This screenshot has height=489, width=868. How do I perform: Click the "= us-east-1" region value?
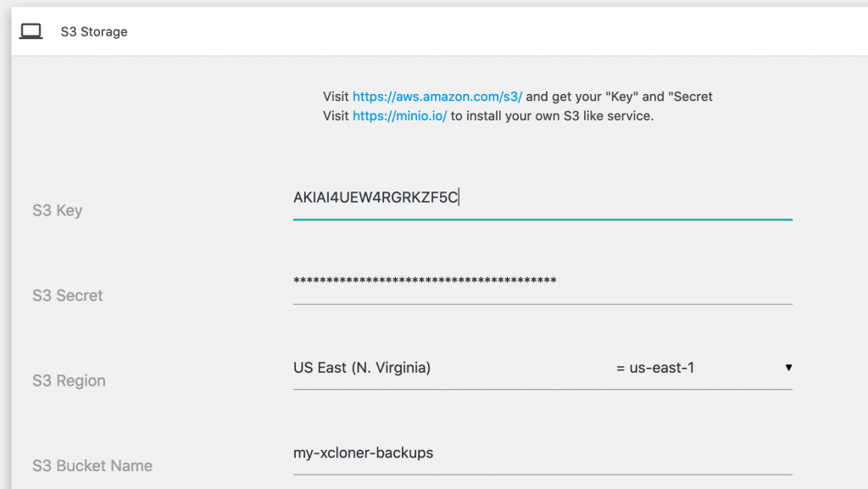click(x=655, y=368)
